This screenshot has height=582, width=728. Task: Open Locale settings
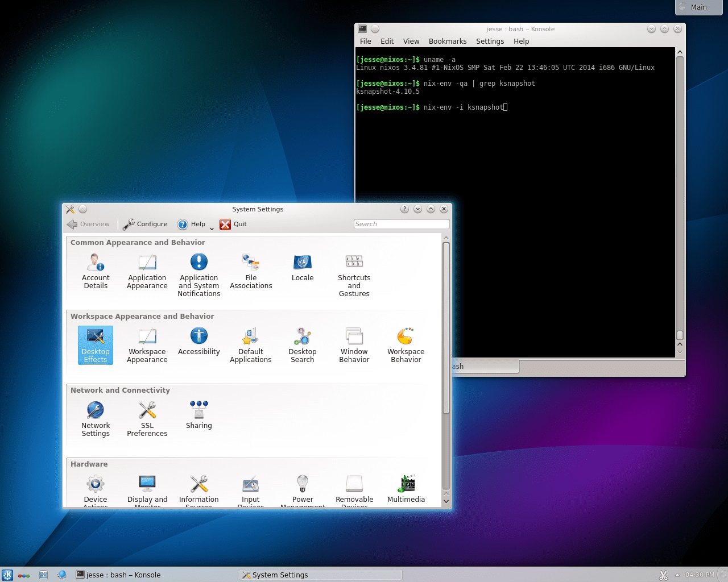(303, 268)
